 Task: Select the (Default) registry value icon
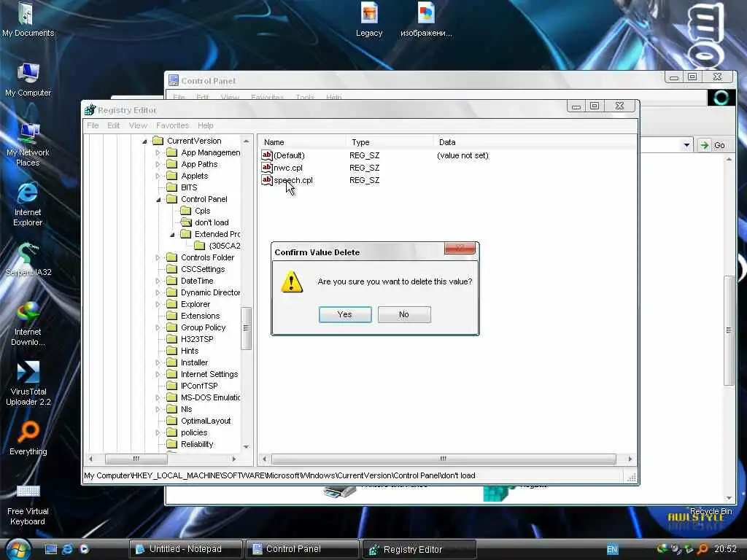pos(267,155)
